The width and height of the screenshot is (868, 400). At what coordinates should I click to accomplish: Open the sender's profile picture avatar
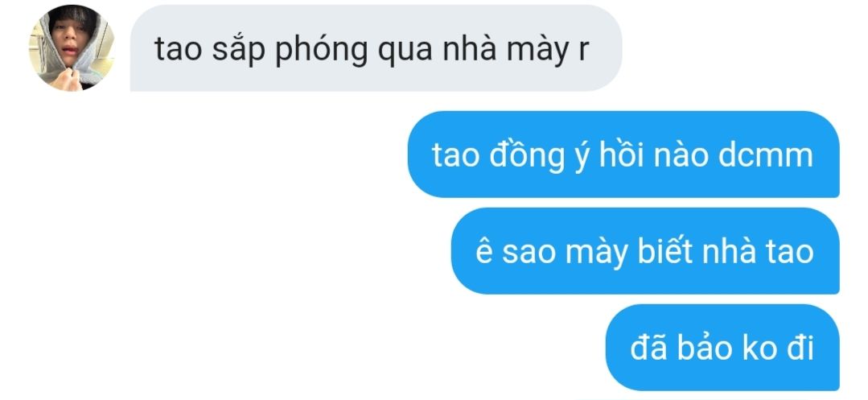point(72,47)
